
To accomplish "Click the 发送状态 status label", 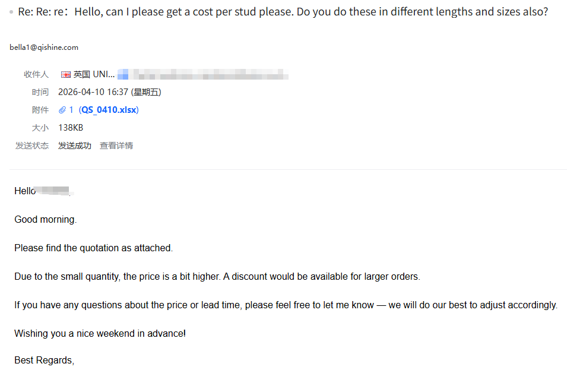I will [32, 146].
